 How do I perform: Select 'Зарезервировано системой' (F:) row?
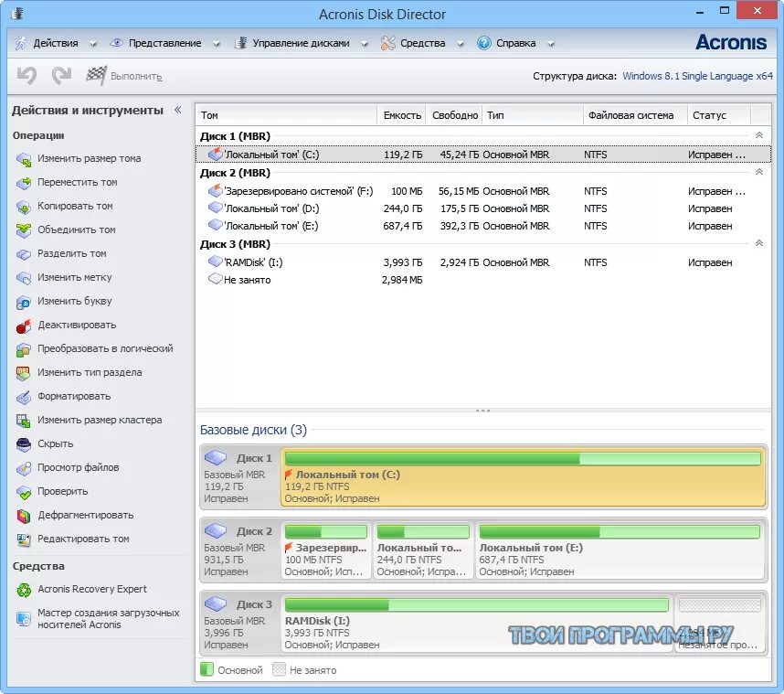click(483, 191)
